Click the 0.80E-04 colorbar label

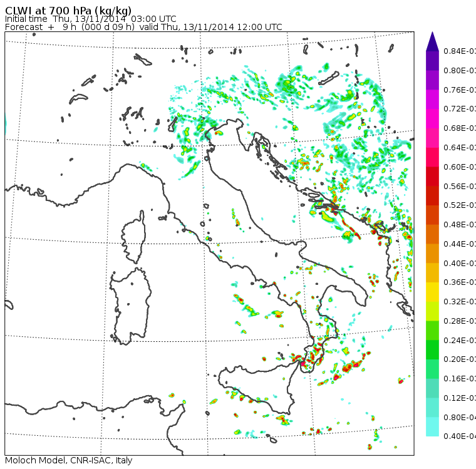(460, 418)
